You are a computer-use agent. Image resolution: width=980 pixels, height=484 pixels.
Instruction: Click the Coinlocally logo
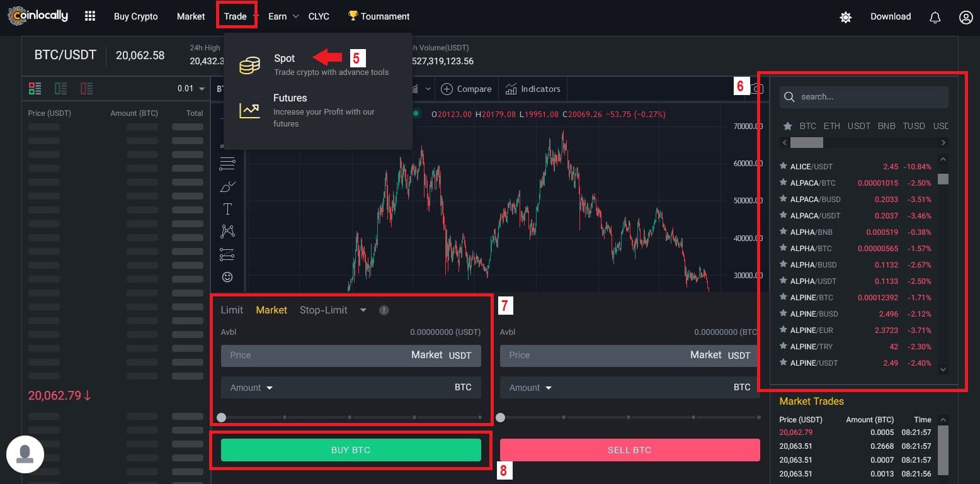coord(37,16)
